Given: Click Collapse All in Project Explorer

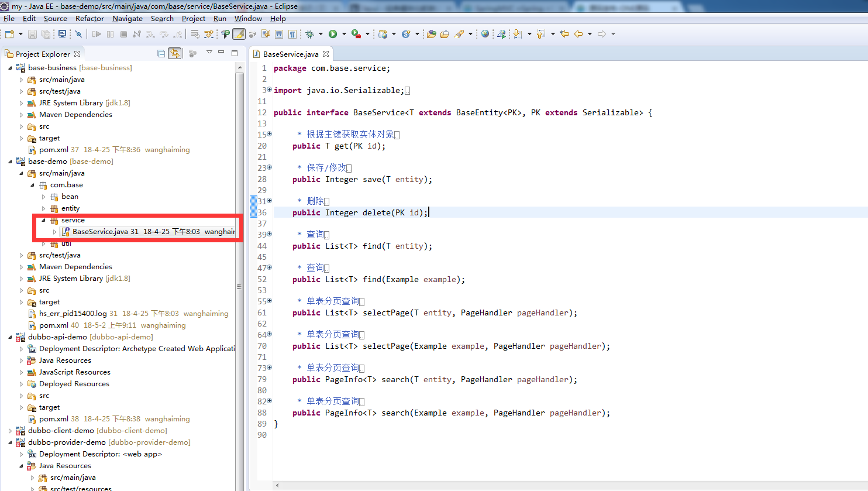Looking at the screenshot, I should [161, 54].
